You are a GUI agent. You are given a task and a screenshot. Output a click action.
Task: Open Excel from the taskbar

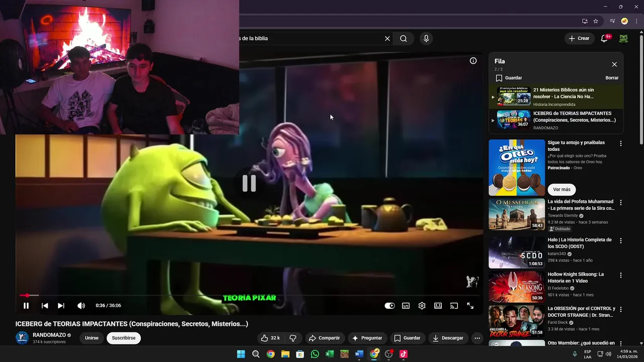click(x=330, y=354)
